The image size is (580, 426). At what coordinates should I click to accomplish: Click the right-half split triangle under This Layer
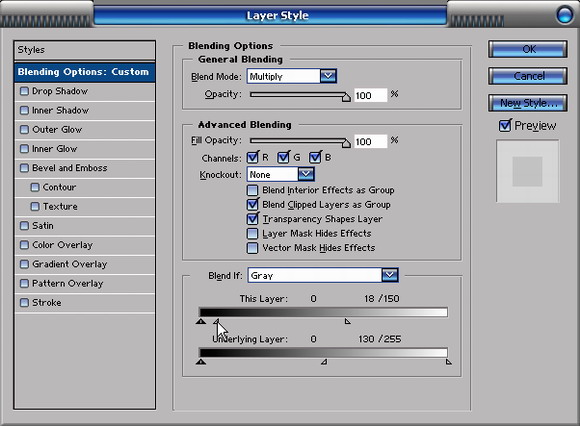tap(348, 321)
